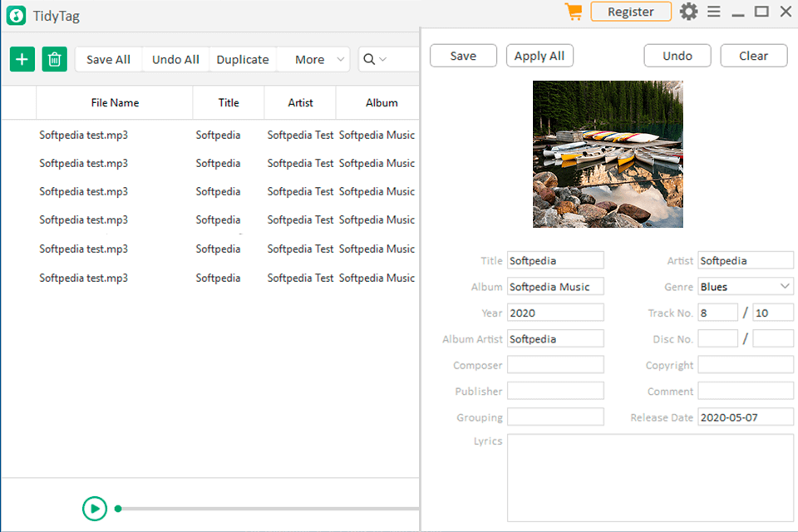Expand the search options chevron
The image size is (798, 532).
(x=383, y=59)
